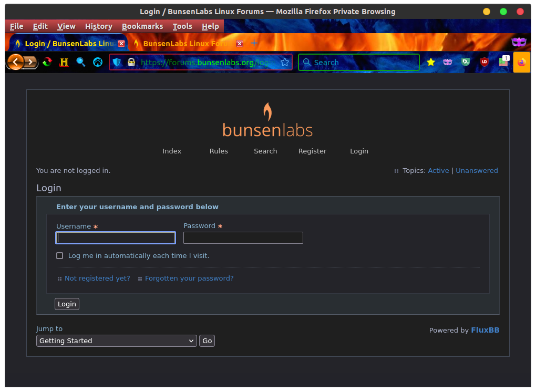Click the blue magnifier icon in the toolbar
Screen dimensions: 536x392
point(81,62)
